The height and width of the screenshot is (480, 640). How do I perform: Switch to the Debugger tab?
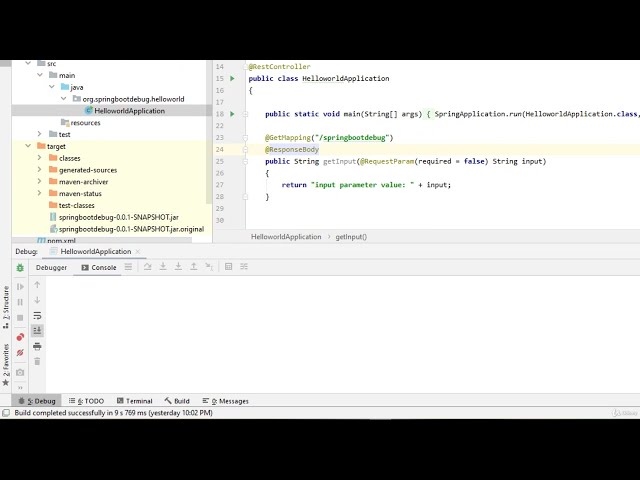[x=51, y=268]
